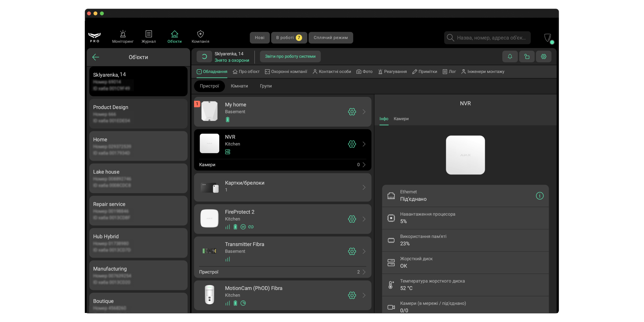
Task: Open the Monitoring section icon
Action: coord(123,34)
